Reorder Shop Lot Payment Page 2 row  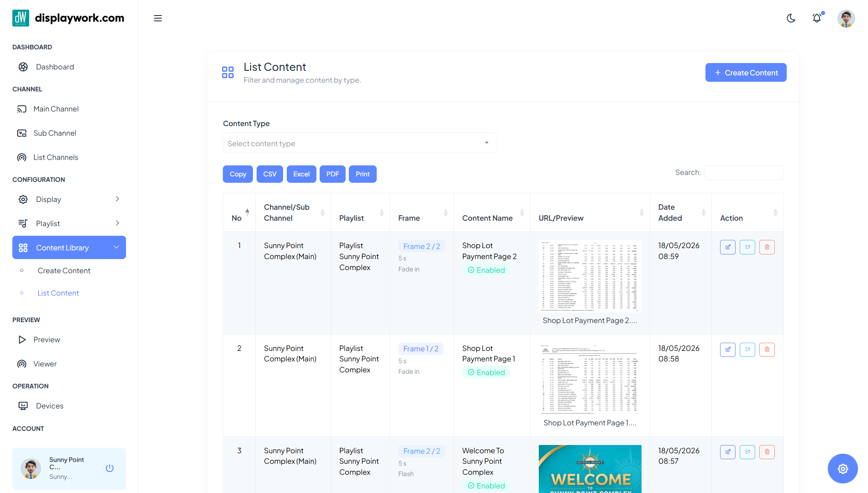[747, 247]
